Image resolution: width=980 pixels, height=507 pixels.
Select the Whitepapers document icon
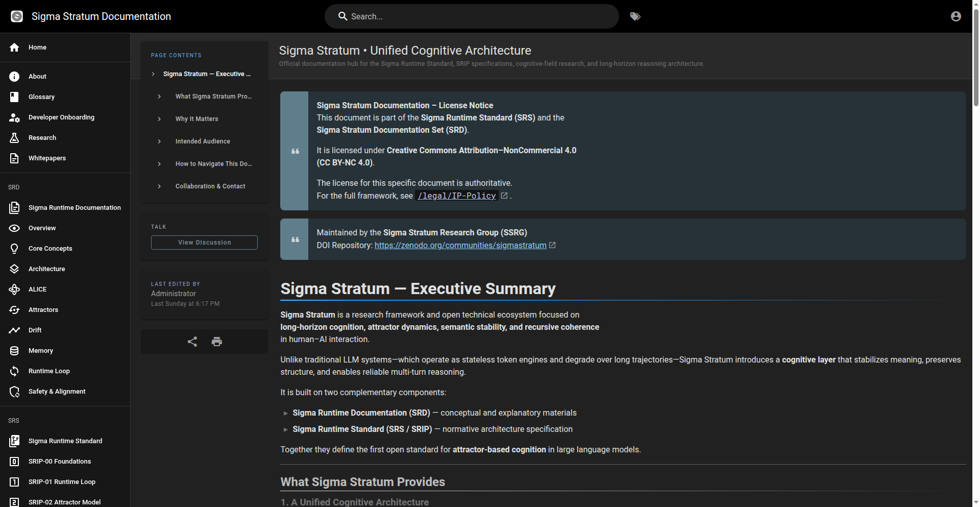(x=14, y=158)
